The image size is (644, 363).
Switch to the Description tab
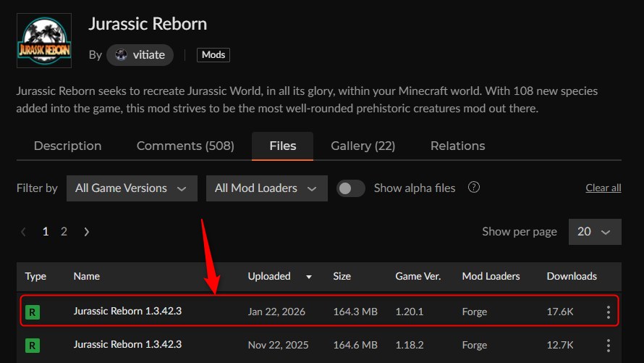tap(67, 146)
